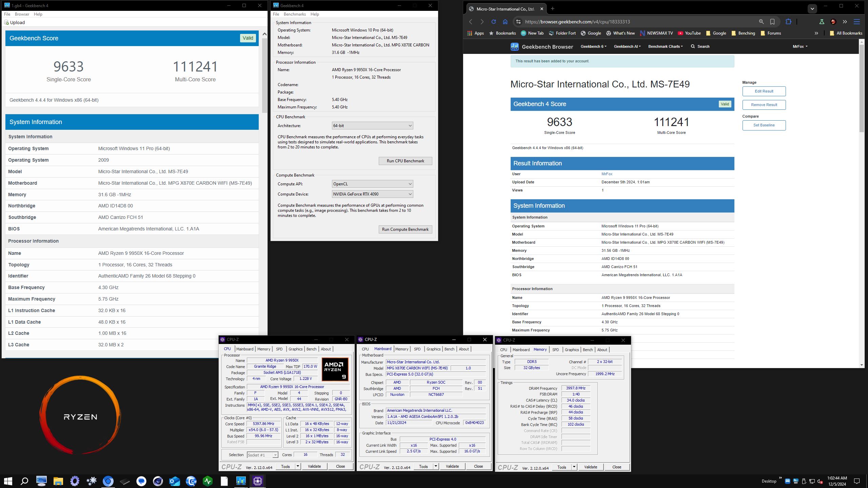Screen dimensions: 868x488
Task: Open the Architecture 64-bit dropdown
Action: [x=372, y=126]
